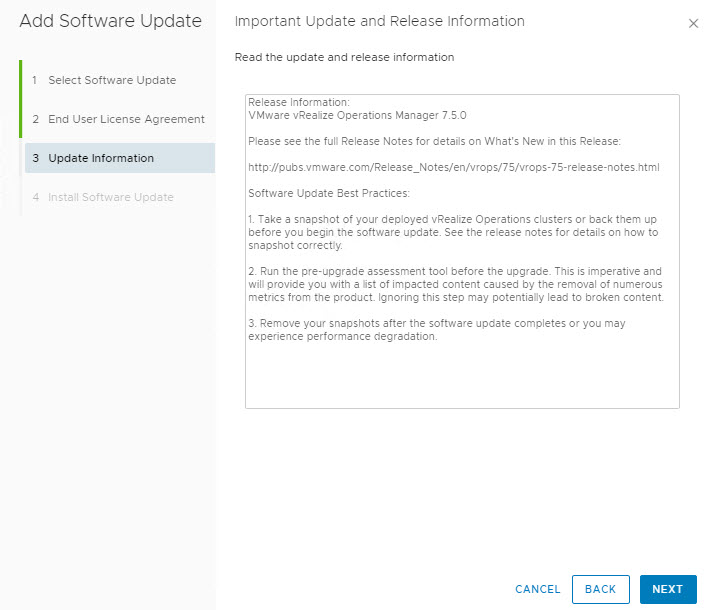This screenshot has width=714, height=610.
Task: Click the 'Please see the full Release Notes' line
Action: point(435,141)
